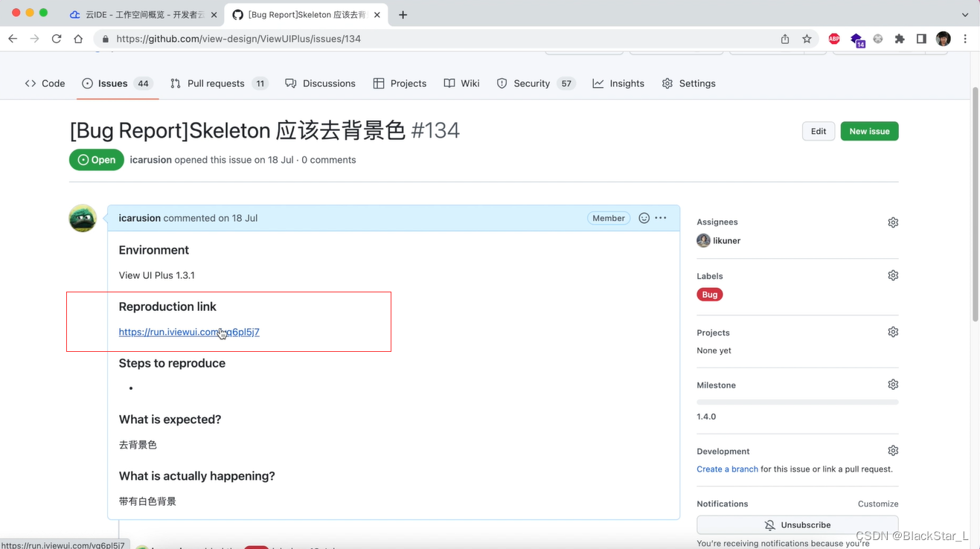Reload the current page
Screen dimensions: 980x549
click(x=57, y=39)
